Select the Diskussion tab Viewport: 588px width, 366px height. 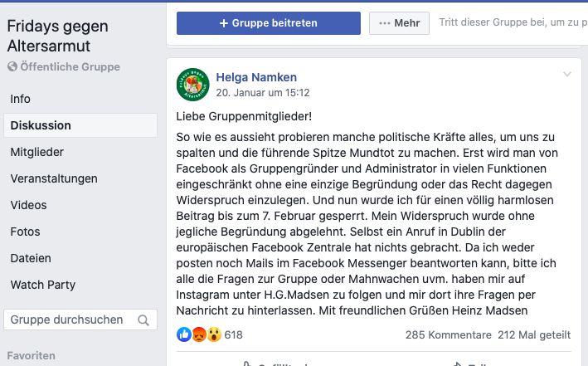tap(41, 125)
